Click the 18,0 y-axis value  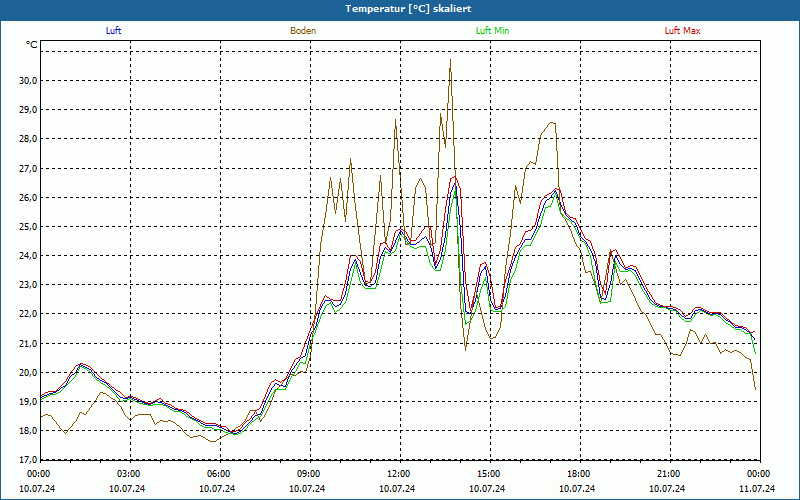point(28,431)
